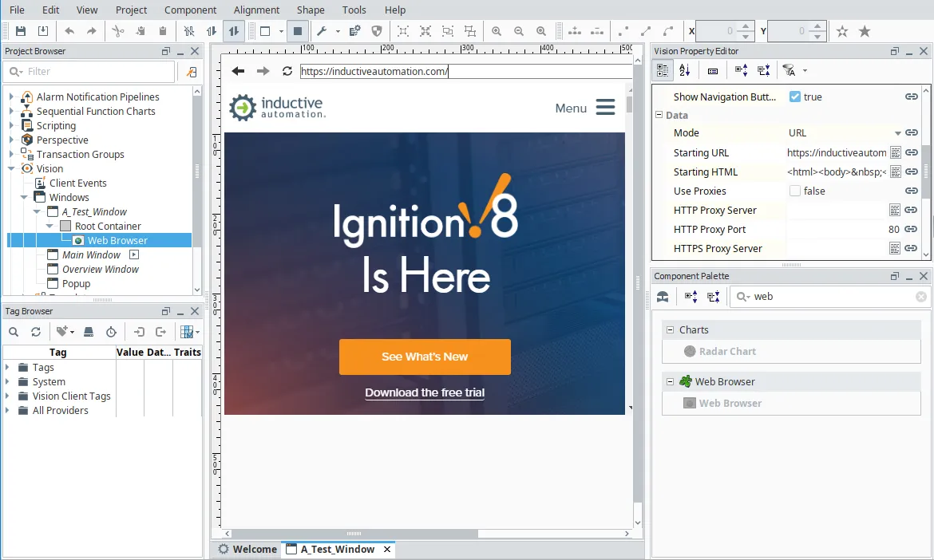Collapse the Charts palette group
This screenshot has height=560, width=934.
click(670, 329)
